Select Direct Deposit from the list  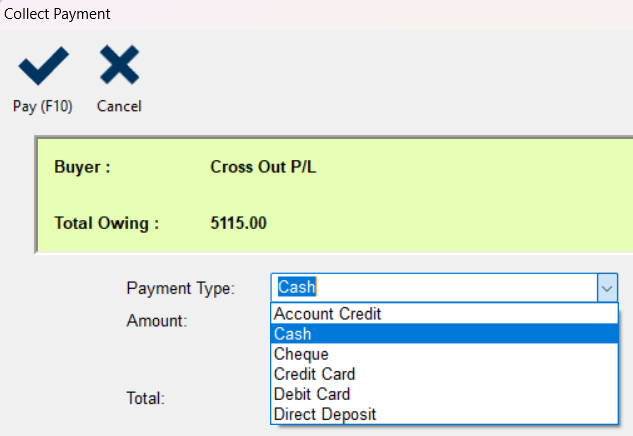[323, 414]
